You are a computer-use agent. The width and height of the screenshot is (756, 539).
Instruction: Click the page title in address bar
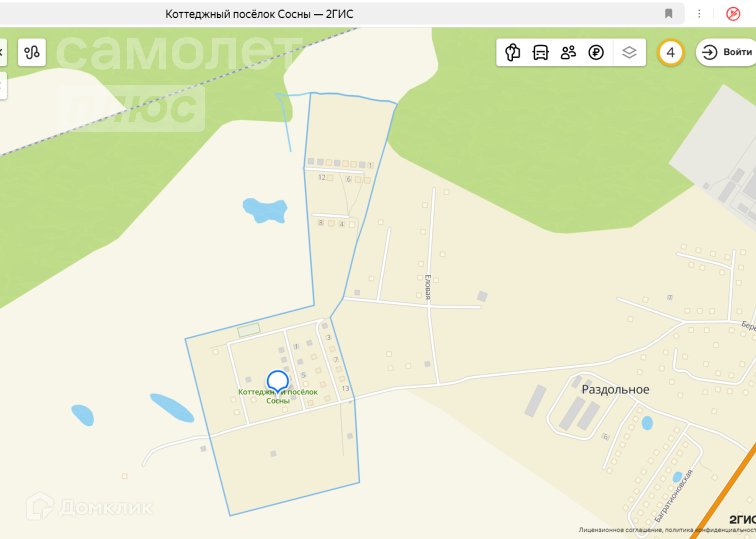259,14
